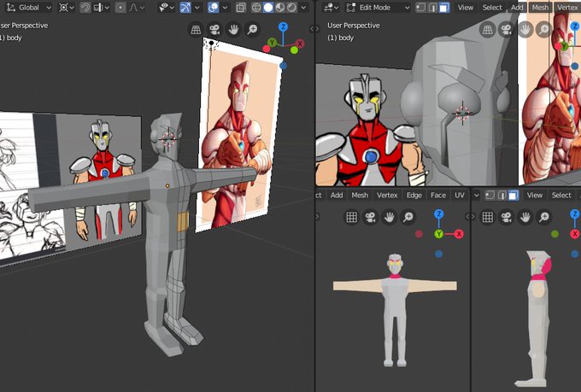
Task: Open the UV menu
Action: 460,196
